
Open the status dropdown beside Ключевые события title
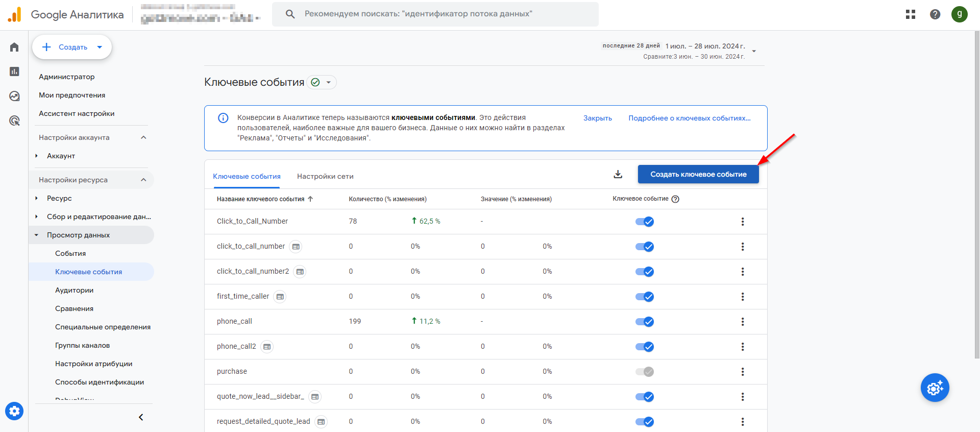pos(322,82)
